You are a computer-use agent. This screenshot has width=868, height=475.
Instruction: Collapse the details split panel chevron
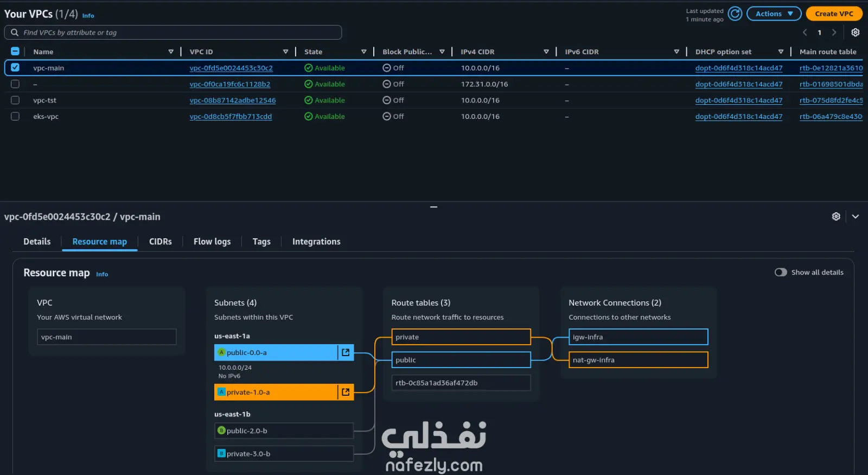[856, 217]
